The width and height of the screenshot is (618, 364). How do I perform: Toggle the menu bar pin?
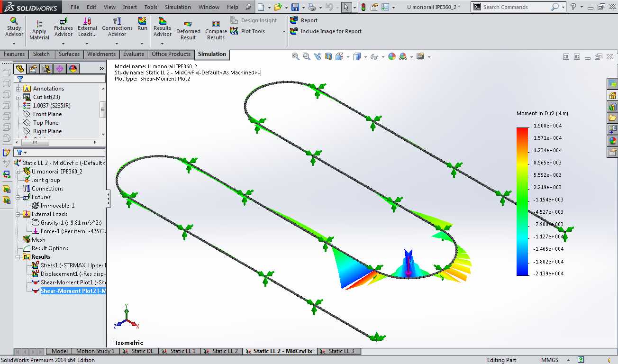(x=248, y=7)
